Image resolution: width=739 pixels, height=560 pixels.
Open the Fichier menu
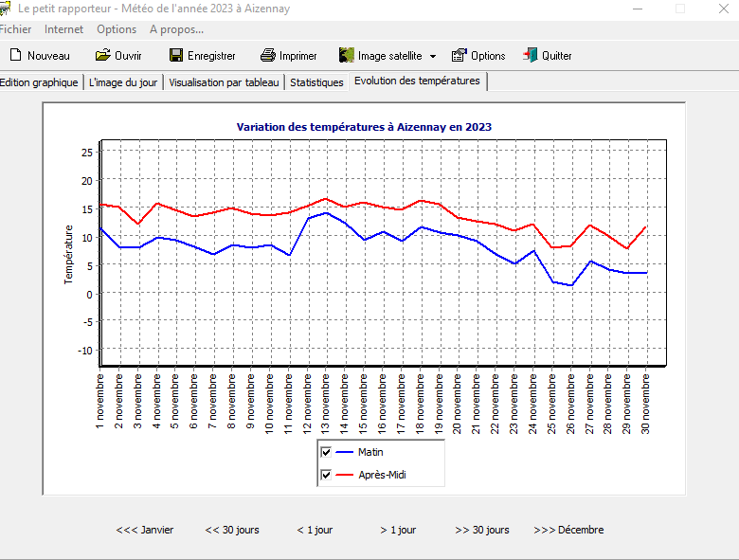pos(14,29)
